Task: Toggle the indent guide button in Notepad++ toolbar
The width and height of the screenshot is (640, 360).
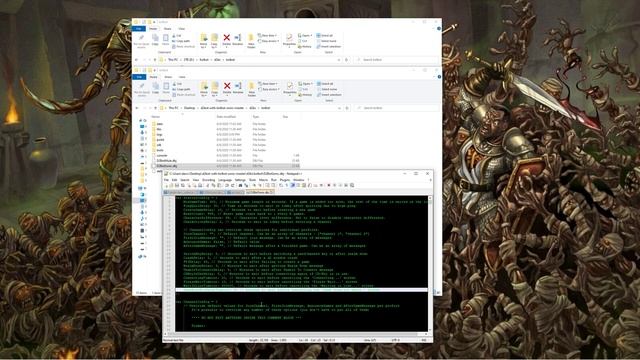Action: (x=293, y=185)
